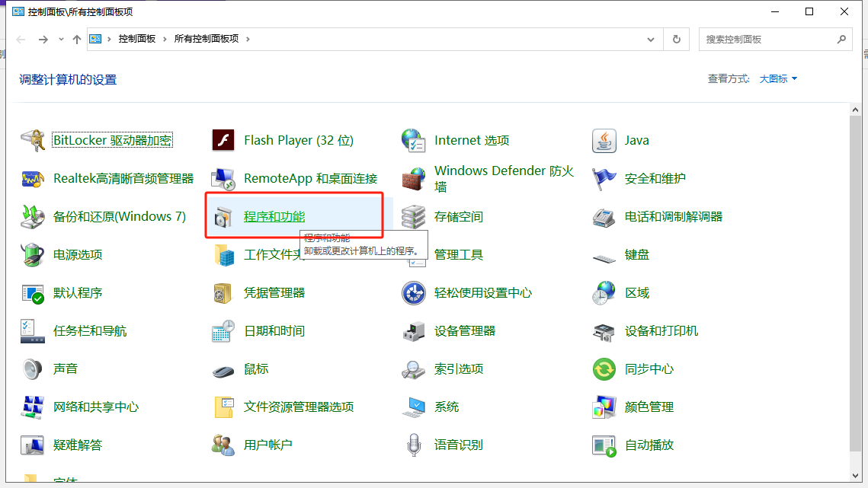
Task: Click the 程序和功能 icon
Action: (223, 217)
